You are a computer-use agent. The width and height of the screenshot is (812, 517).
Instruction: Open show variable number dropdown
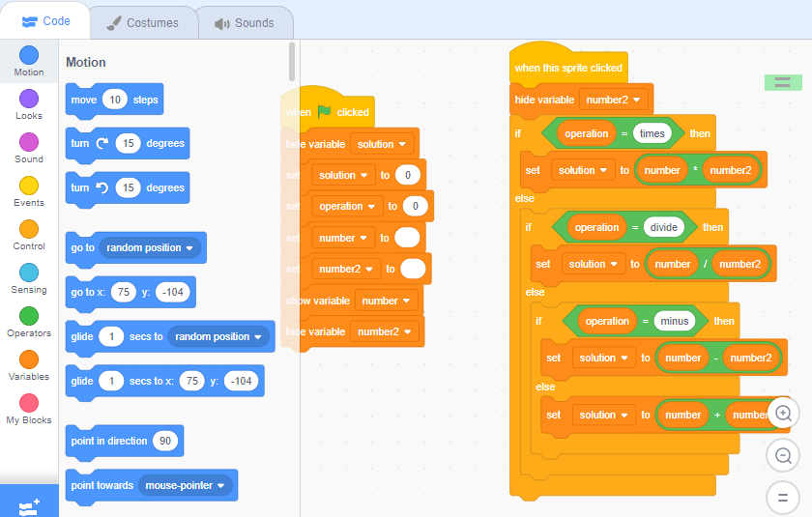387,301
